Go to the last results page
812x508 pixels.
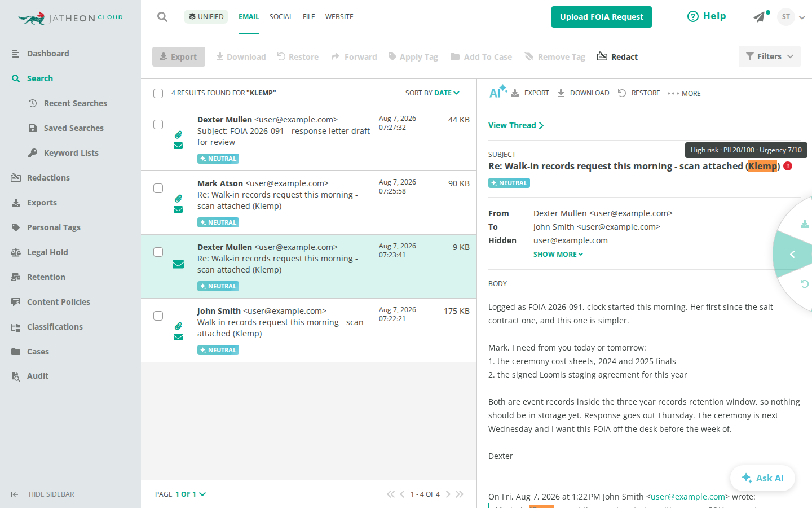click(460, 494)
